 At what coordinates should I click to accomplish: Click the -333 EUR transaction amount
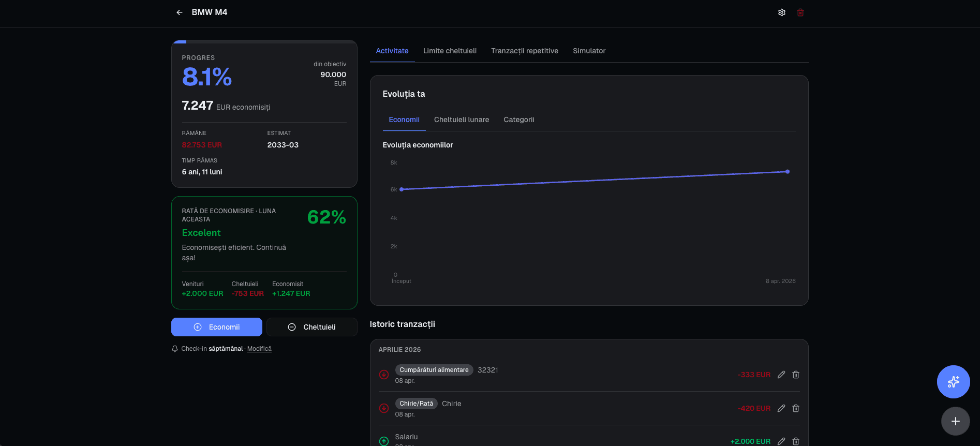click(x=754, y=375)
